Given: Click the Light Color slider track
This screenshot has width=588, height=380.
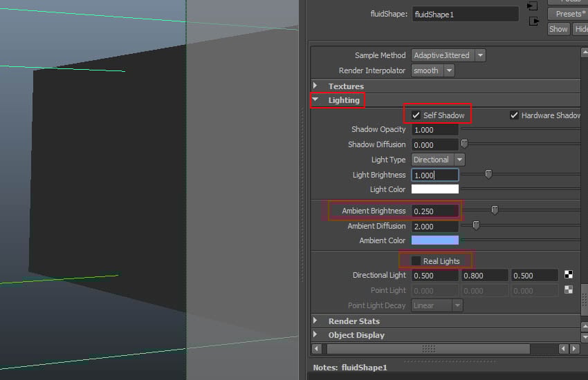Looking at the screenshot, I should (x=522, y=189).
